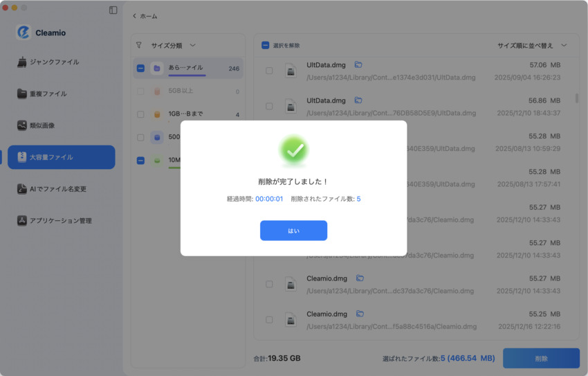Click the 重複ファイル folder icon
Viewport: 588px width, 376px height.
(x=22, y=93)
